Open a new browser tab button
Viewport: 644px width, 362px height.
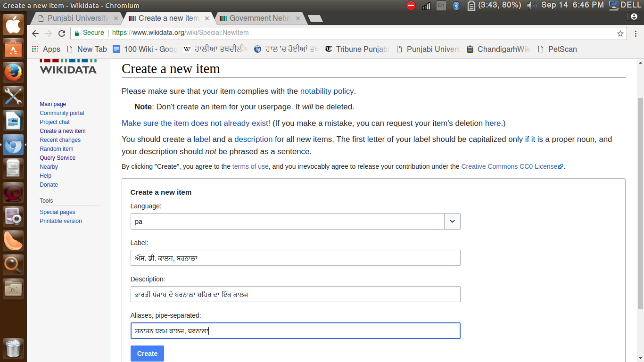315,19
